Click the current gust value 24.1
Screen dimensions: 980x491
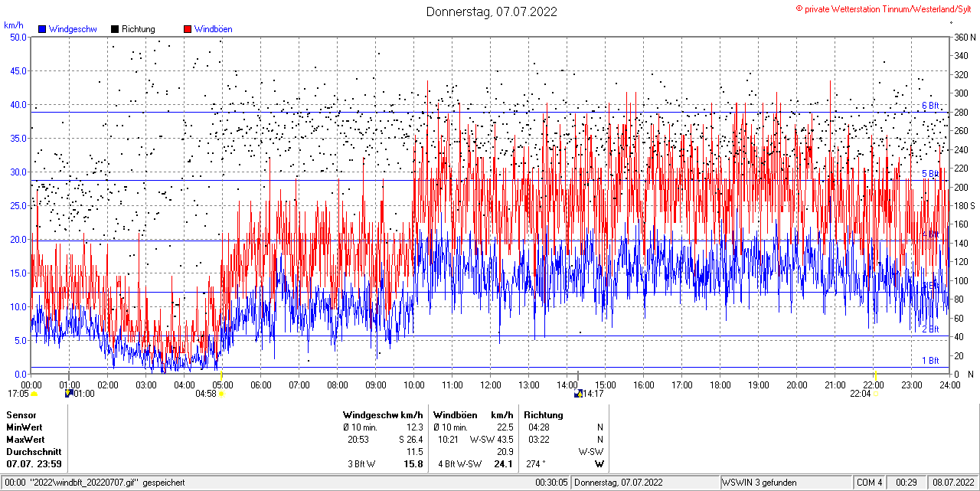click(x=504, y=464)
